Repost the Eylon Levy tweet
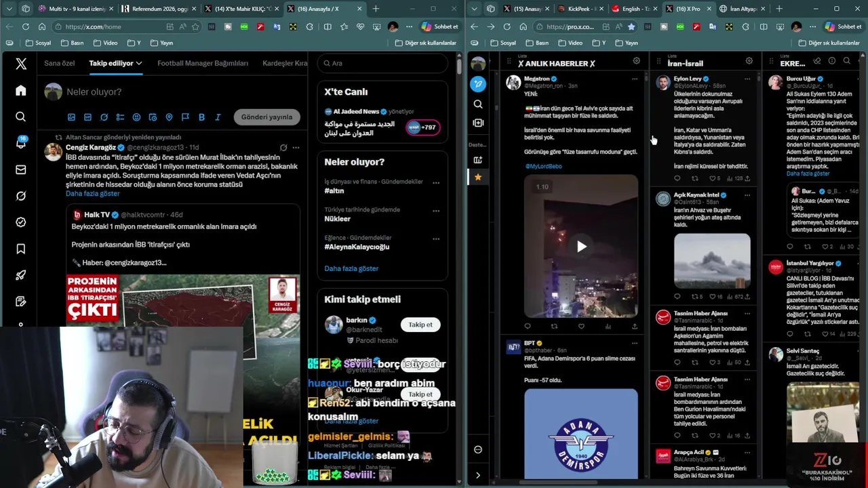Image resolution: width=868 pixels, height=488 pixels. 694,178
